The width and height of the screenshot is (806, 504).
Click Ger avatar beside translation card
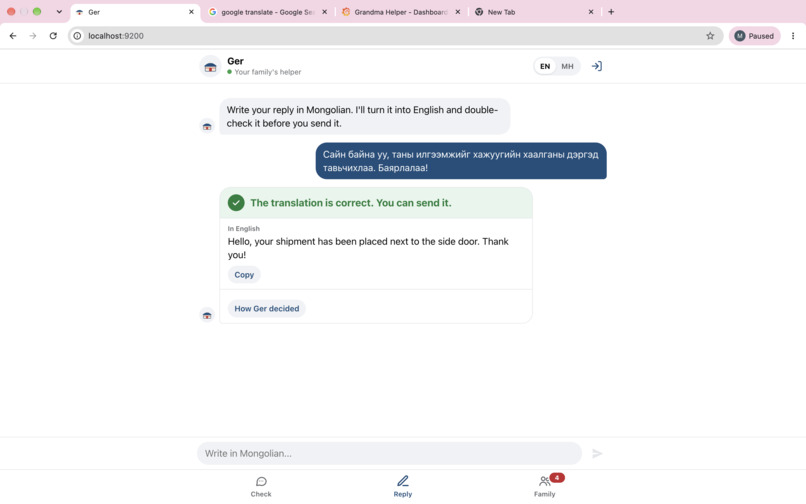(207, 315)
